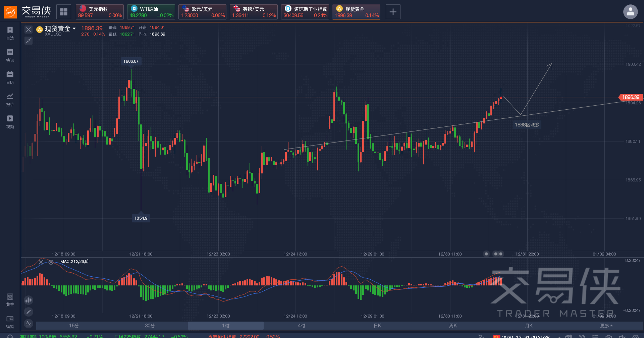644x338 pixels.
Task: Toggle chart shrink/fullscreen arrows button
Action: point(29,41)
